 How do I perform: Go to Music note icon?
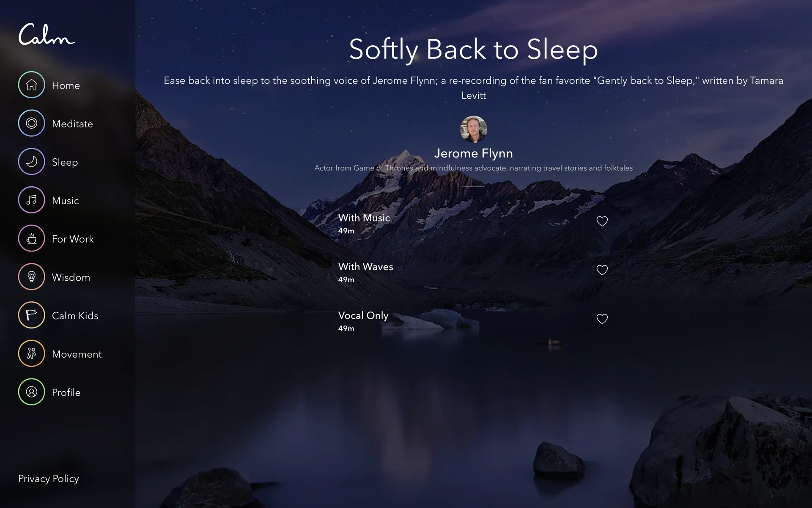coord(31,200)
